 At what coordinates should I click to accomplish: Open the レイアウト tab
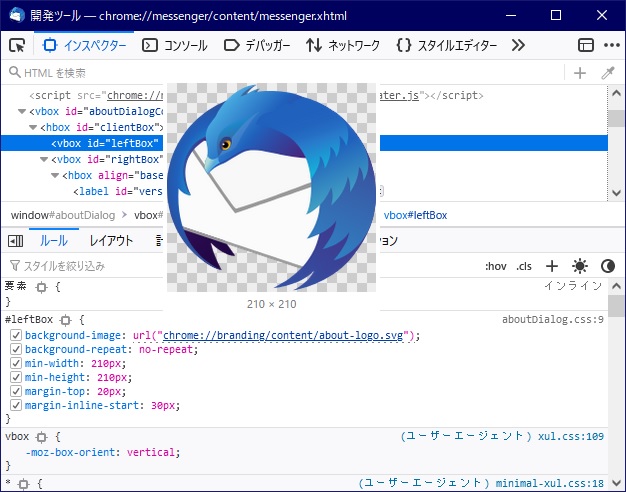(111, 241)
